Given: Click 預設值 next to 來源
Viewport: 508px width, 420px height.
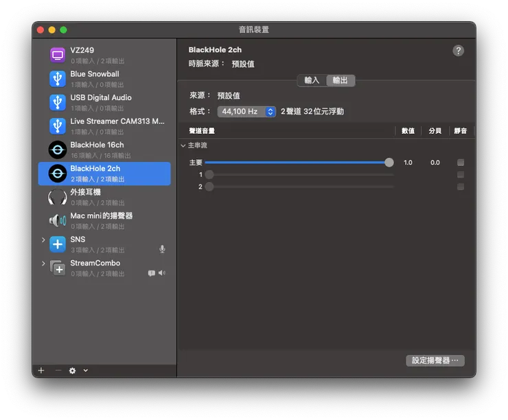Looking at the screenshot, I should click(x=229, y=95).
